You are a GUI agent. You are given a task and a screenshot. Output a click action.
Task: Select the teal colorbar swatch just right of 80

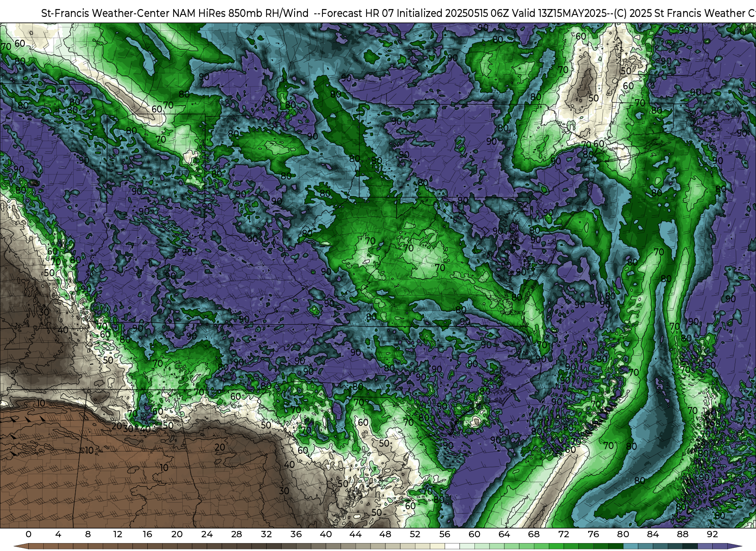click(630, 546)
